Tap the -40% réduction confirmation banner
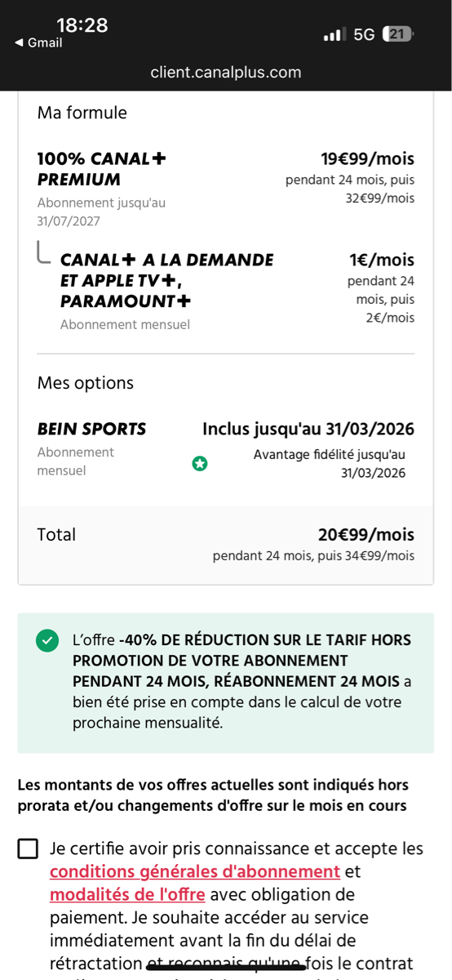 coord(226,683)
